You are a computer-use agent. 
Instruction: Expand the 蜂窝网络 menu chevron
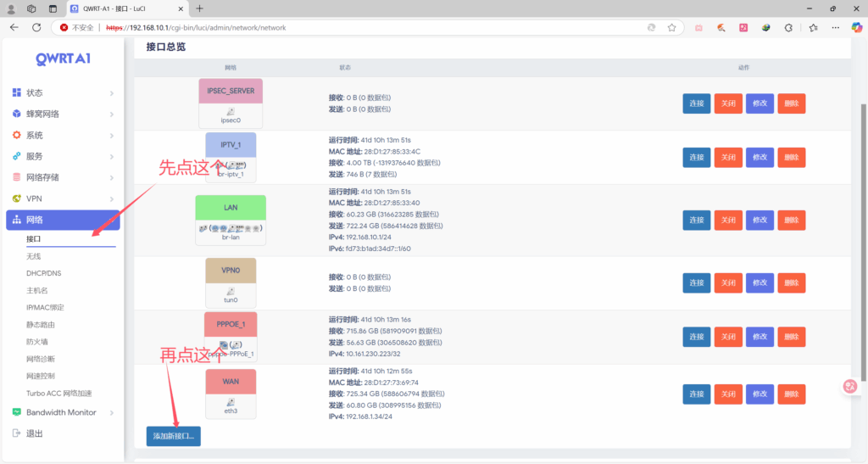tap(112, 115)
